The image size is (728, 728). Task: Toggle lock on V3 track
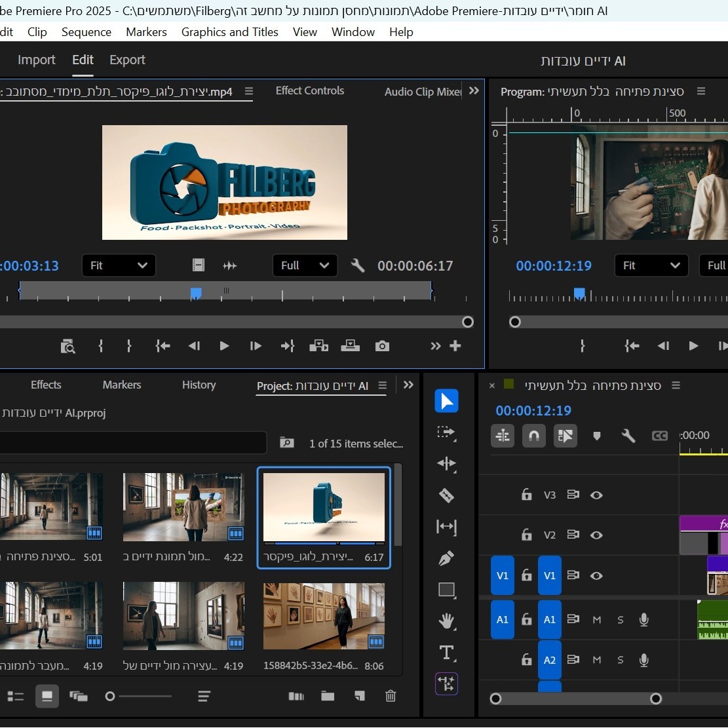pos(526,495)
